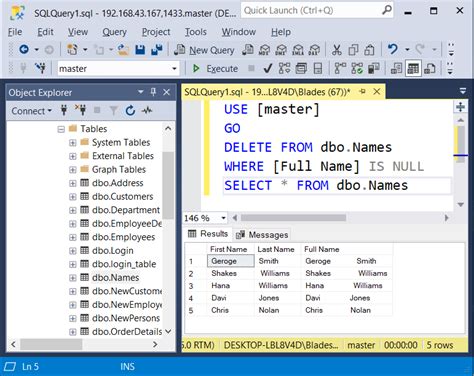
Task: Refresh the Object Explorer tree
Action: 130,111
